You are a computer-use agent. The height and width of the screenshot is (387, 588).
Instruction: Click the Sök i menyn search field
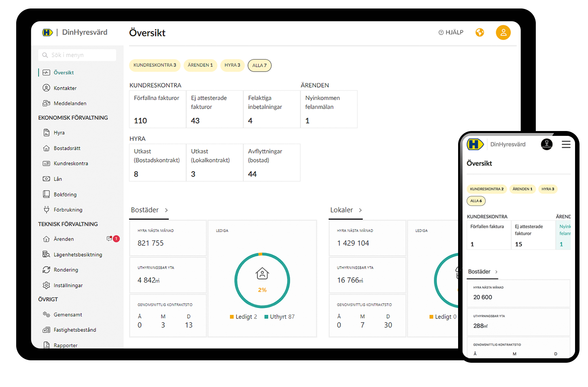(x=77, y=55)
